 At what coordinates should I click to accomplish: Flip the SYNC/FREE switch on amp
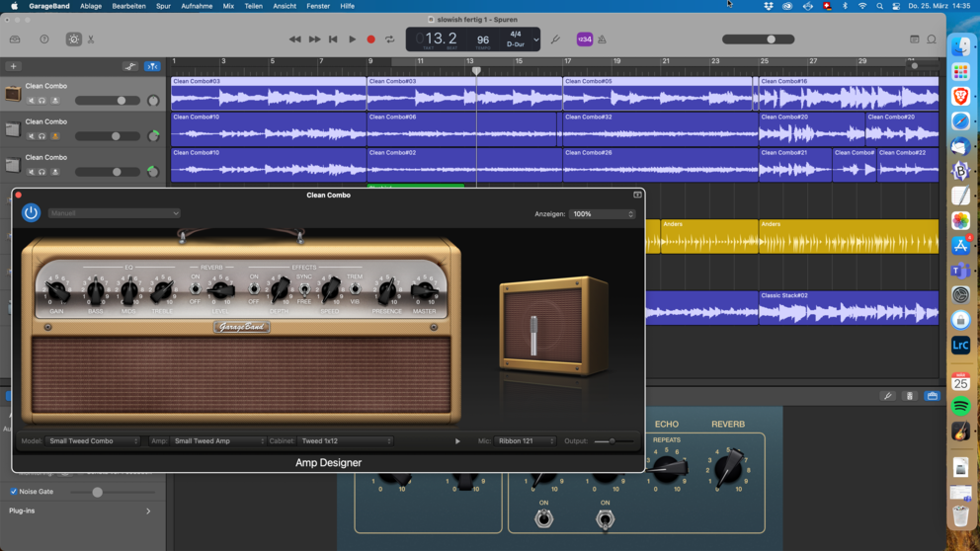tap(303, 289)
